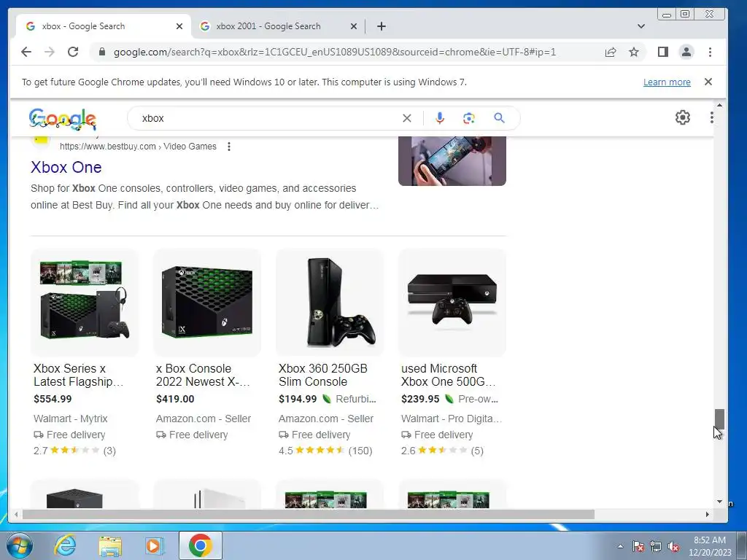Screen dimensions: 747x560
Task: Open the taskbar clock showing 8:52 AM
Action: tap(709, 546)
